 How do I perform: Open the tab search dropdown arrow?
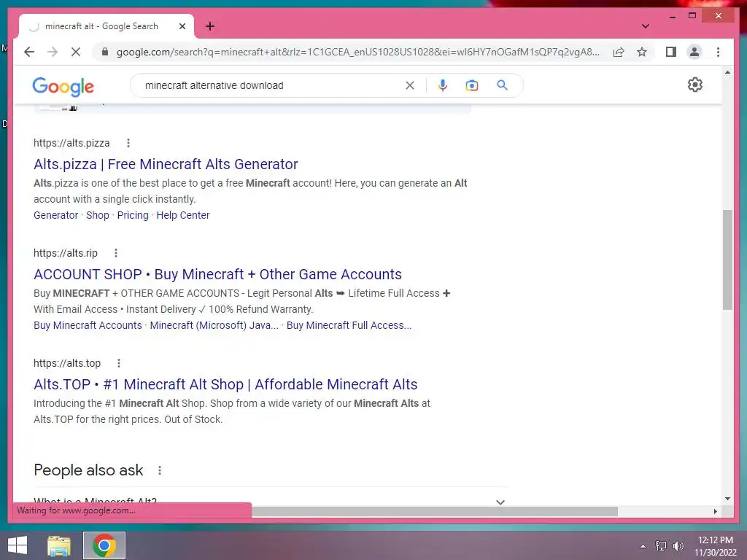click(x=645, y=26)
